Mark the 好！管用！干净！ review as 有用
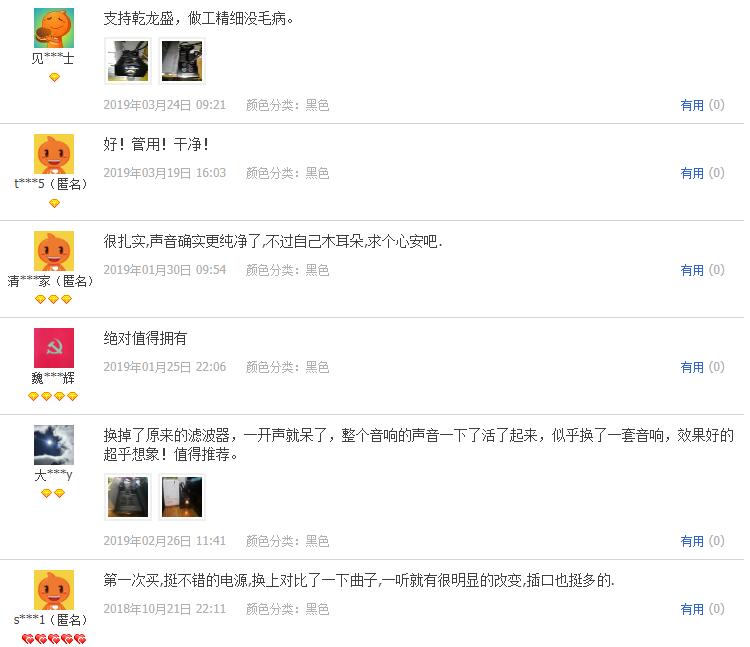Viewport: 750px width, 647px height. 702,173
